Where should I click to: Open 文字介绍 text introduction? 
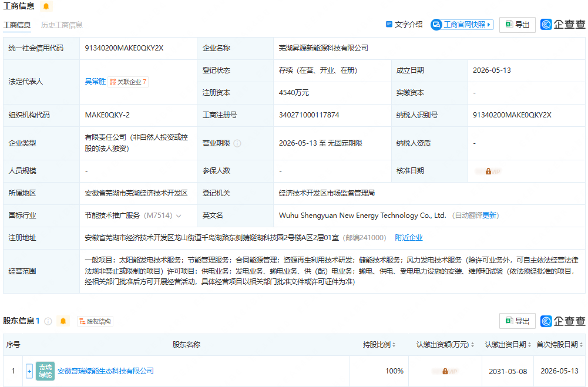pos(404,25)
